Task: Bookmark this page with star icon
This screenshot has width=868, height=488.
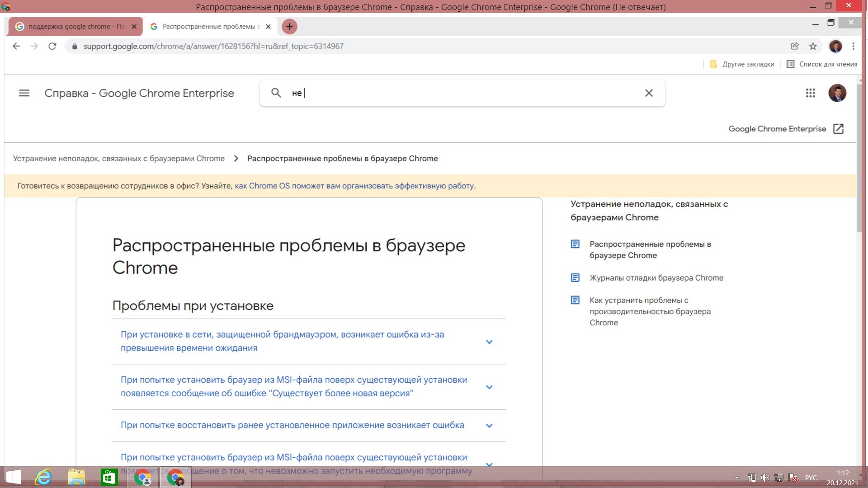Action: (813, 46)
